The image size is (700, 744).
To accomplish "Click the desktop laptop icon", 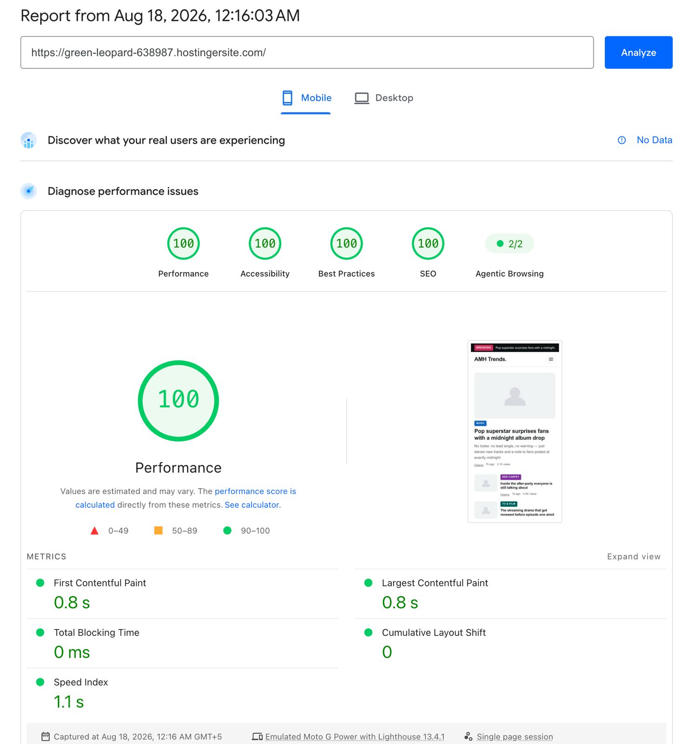I will point(362,98).
